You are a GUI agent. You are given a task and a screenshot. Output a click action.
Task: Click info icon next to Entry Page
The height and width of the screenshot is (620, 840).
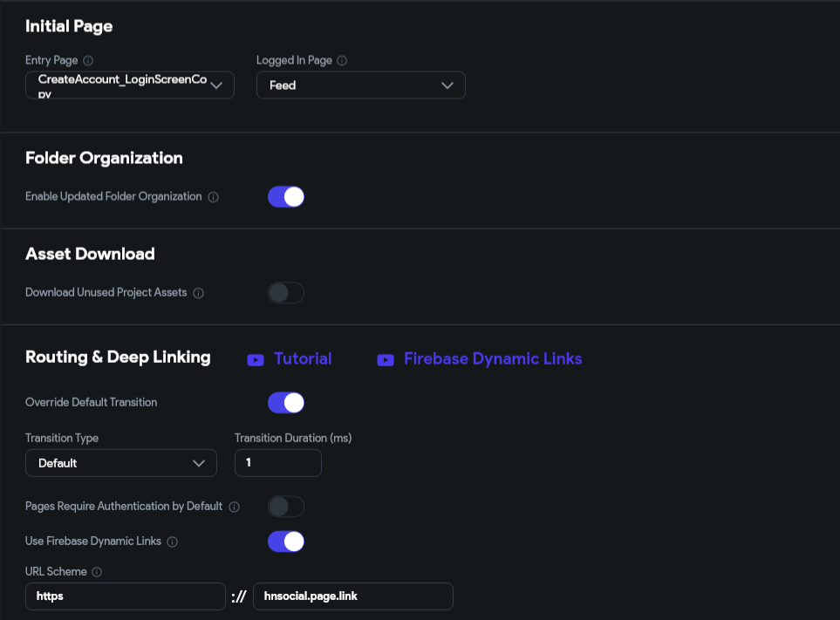click(x=88, y=60)
